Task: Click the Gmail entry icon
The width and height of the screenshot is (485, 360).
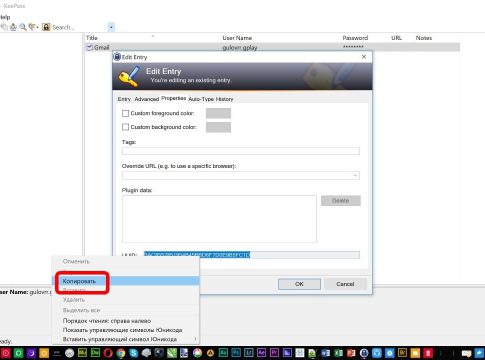Action: coord(89,47)
